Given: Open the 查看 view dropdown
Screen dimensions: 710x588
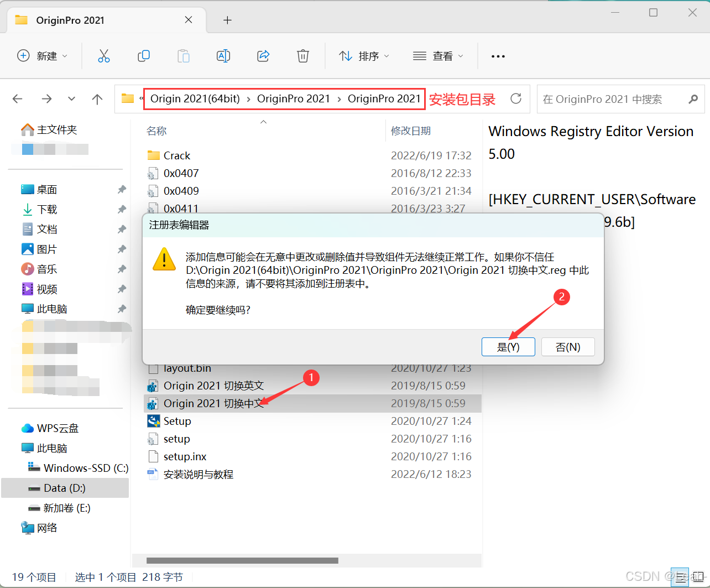Looking at the screenshot, I should (x=438, y=55).
